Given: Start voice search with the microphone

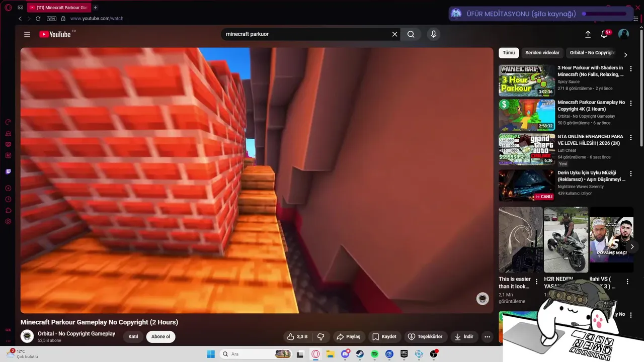Looking at the screenshot, I should pos(433,34).
